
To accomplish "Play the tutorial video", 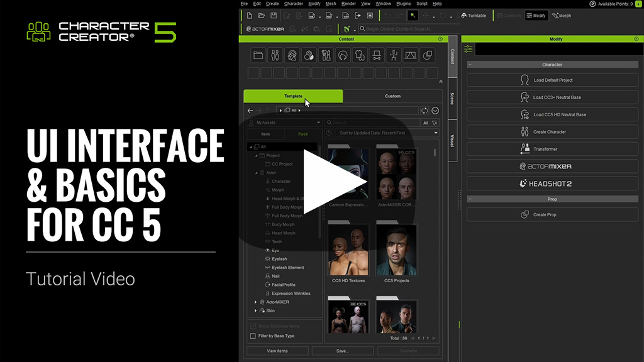I will point(335,181).
